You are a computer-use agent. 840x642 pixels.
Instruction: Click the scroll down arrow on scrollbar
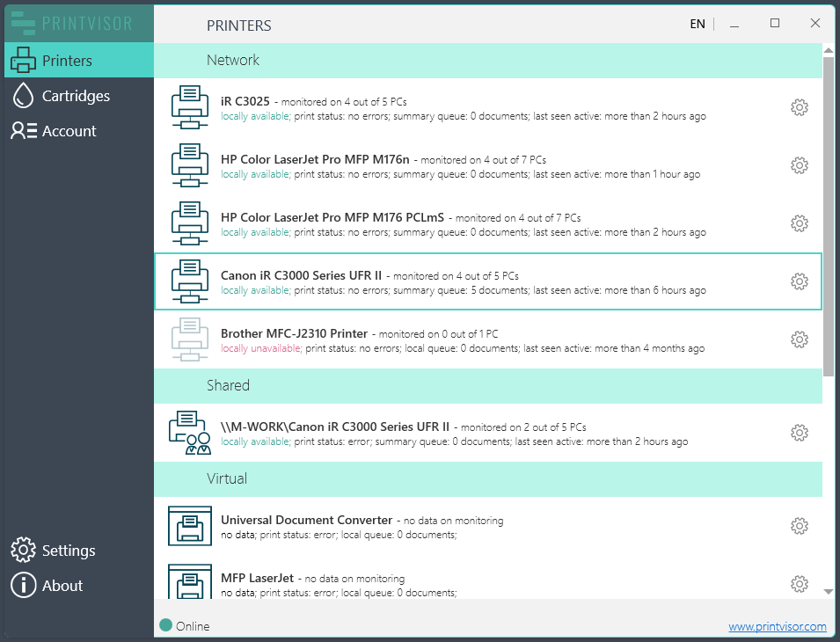[828, 592]
